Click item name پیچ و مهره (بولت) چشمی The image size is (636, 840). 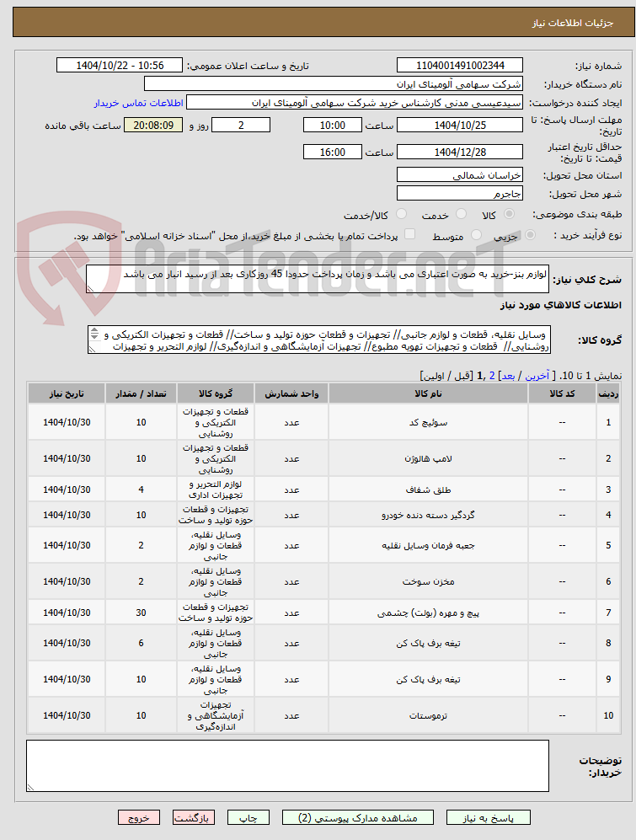(428, 613)
